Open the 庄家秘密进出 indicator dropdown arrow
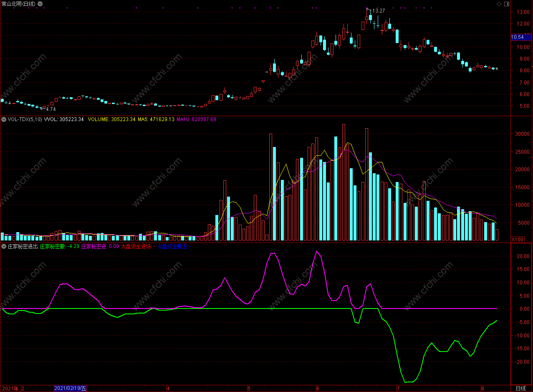Screen dimensions: 533x392 [4, 247]
